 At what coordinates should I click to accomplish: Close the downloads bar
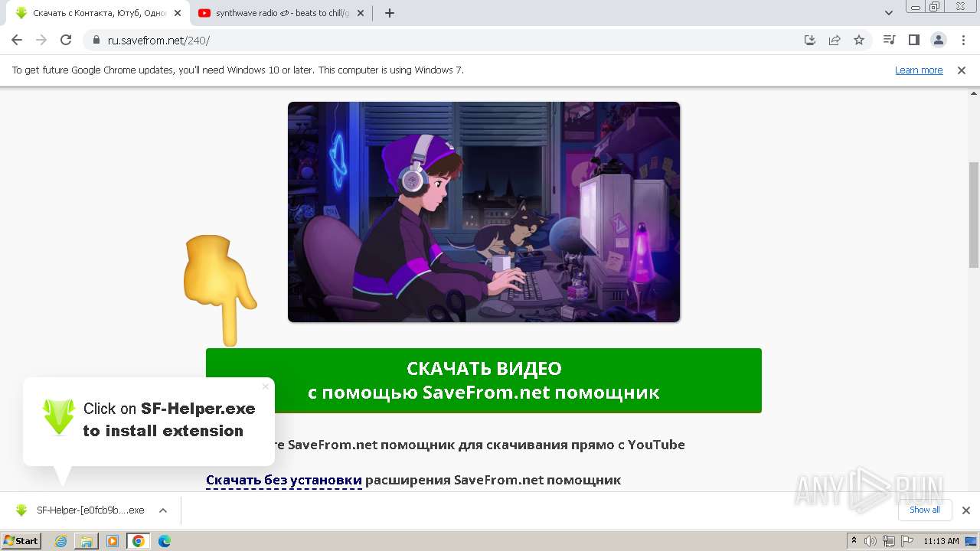(x=965, y=510)
